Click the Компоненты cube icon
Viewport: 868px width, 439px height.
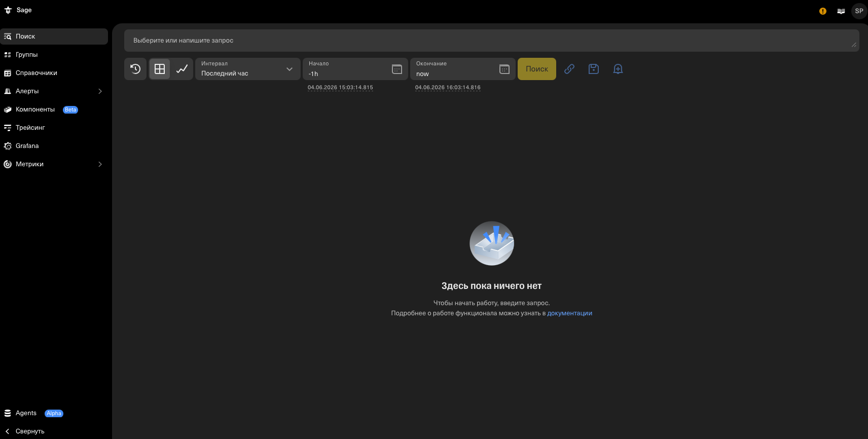point(8,109)
